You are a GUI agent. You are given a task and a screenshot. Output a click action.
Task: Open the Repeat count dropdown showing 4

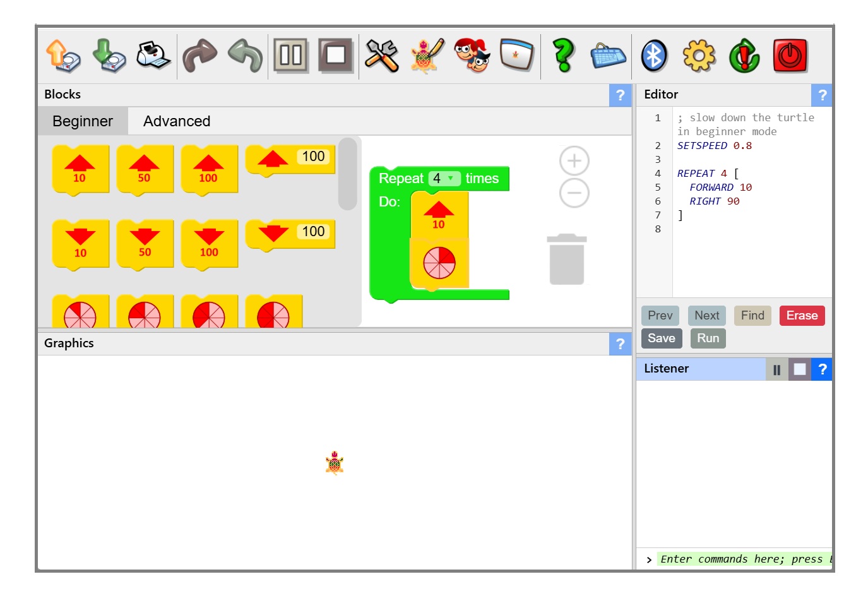(444, 179)
